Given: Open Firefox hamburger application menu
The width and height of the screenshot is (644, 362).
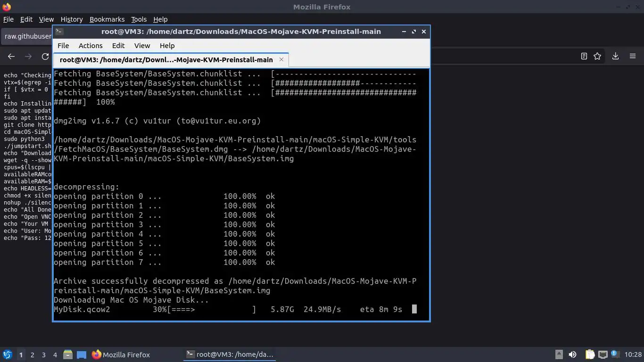Looking at the screenshot, I should (x=633, y=56).
